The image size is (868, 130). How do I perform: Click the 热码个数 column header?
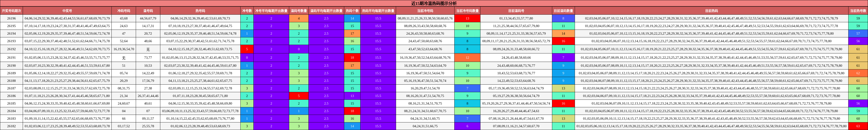pos(352,11)
